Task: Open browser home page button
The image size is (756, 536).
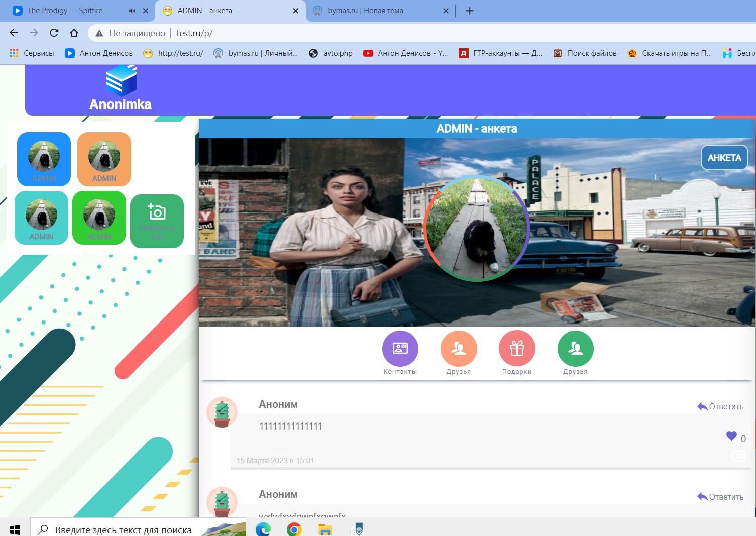Action: click(74, 33)
